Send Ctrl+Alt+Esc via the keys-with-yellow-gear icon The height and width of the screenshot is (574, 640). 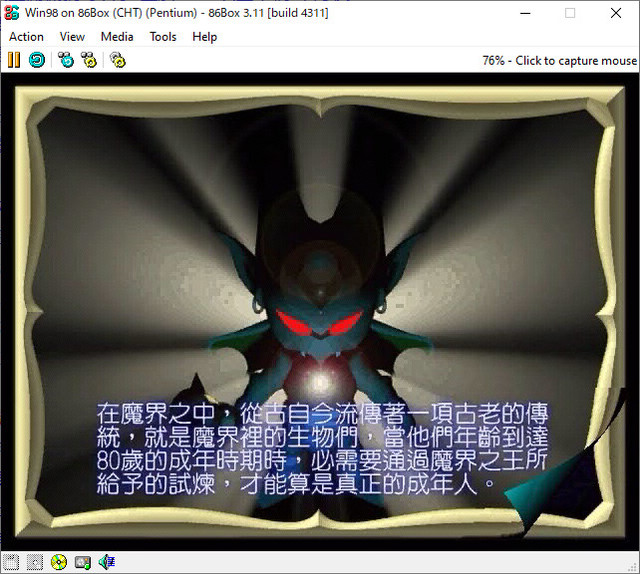pyautogui.click(x=89, y=60)
